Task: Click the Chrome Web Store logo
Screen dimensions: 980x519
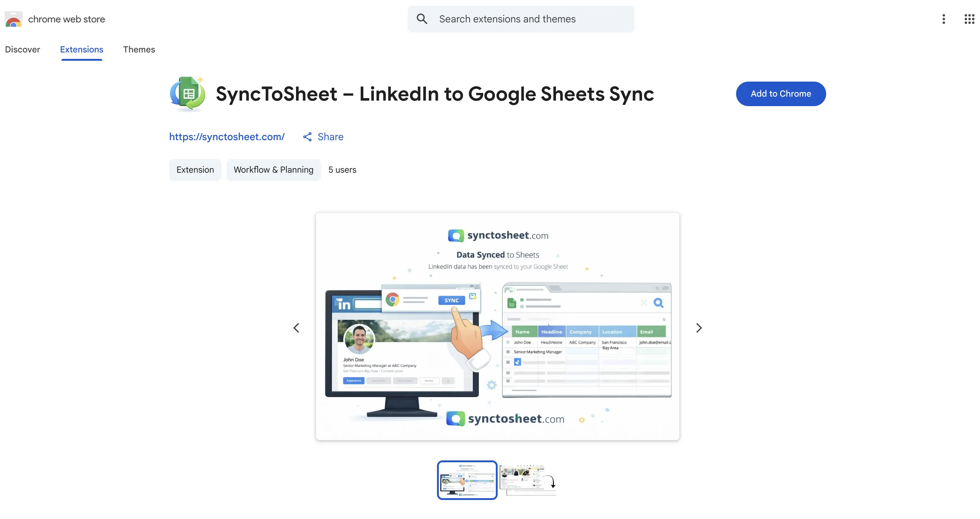Action: pyautogui.click(x=13, y=19)
